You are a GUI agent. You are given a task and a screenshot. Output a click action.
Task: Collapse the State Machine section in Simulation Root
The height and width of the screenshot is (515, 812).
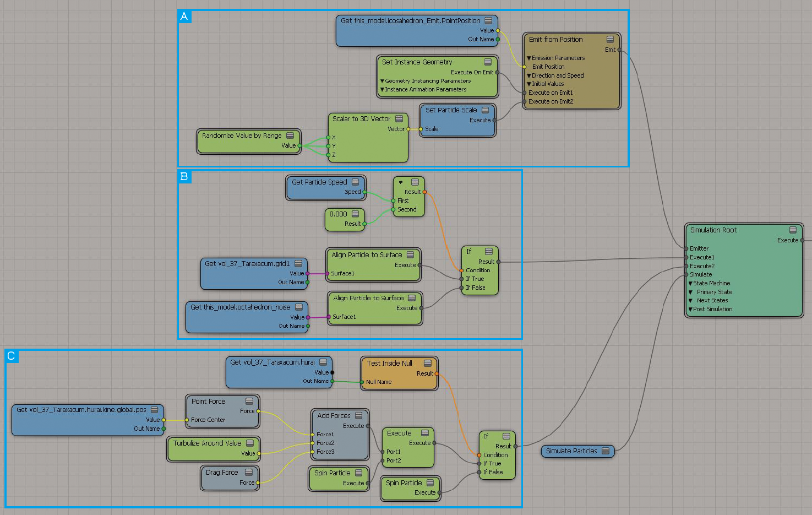pos(690,284)
